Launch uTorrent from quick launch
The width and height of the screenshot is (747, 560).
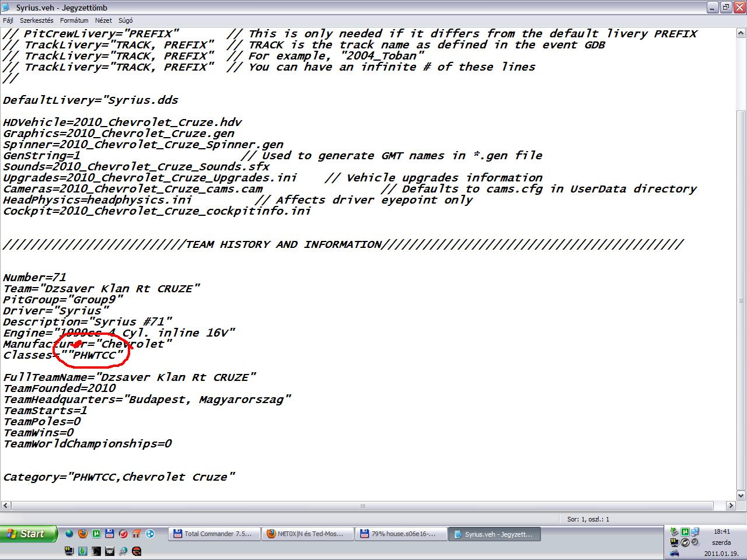pos(96,534)
